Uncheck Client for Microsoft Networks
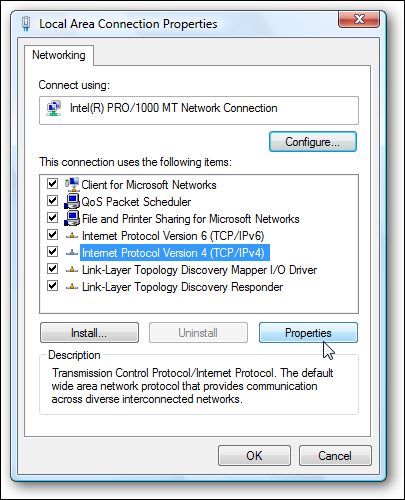The image size is (405, 500). pos(52,183)
